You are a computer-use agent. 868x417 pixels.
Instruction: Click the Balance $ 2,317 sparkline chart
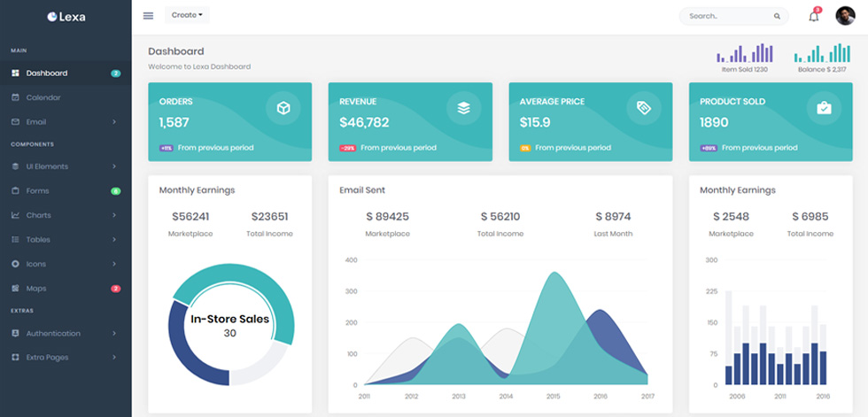click(x=822, y=53)
